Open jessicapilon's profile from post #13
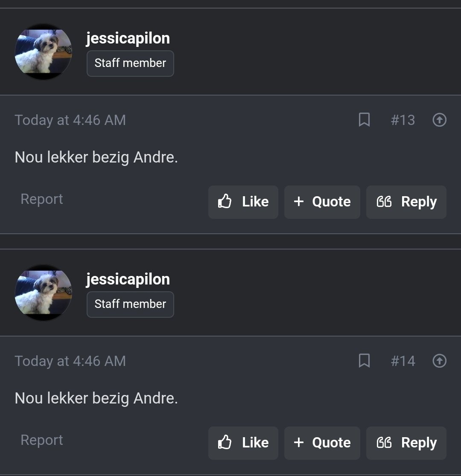Viewport: 461px width, 476px height. pos(128,38)
